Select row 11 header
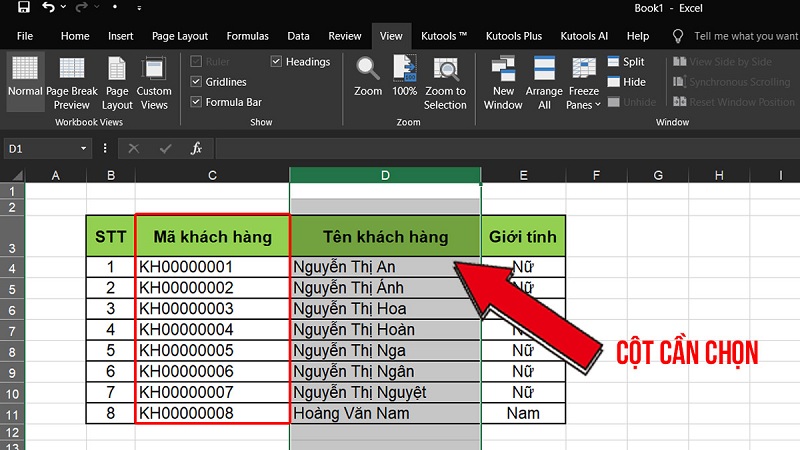 point(12,415)
